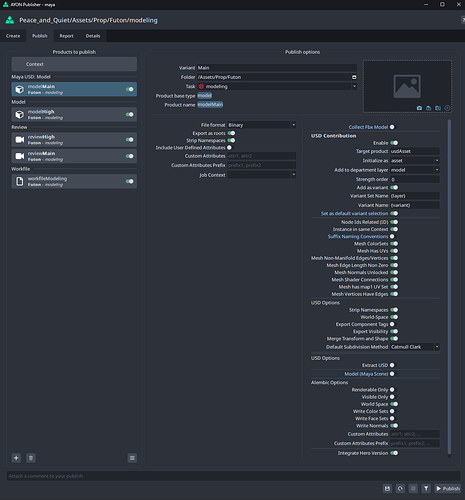
Task: Turn on Collect Fbx Model
Action: pyautogui.click(x=393, y=127)
